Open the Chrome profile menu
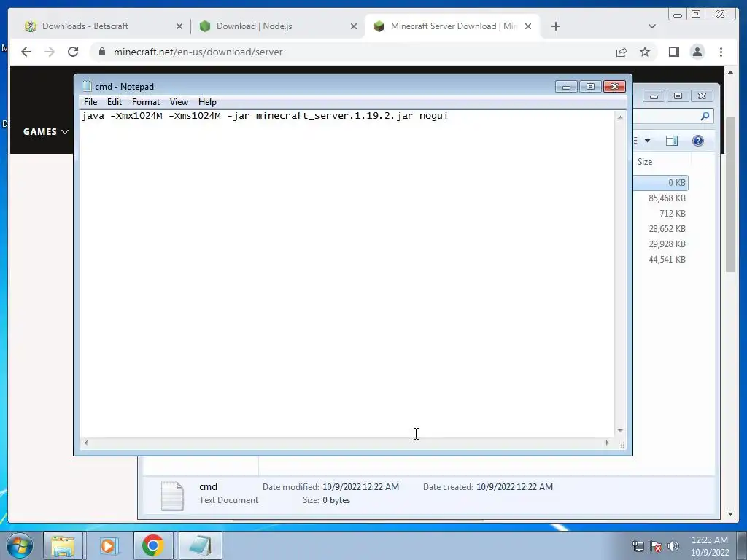Image resolution: width=747 pixels, height=560 pixels. pyautogui.click(x=697, y=52)
